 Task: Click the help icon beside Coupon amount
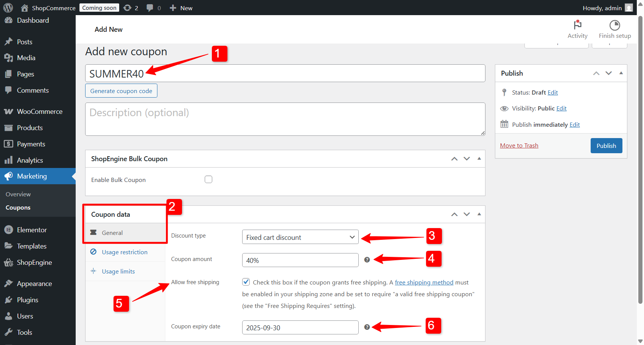(367, 260)
